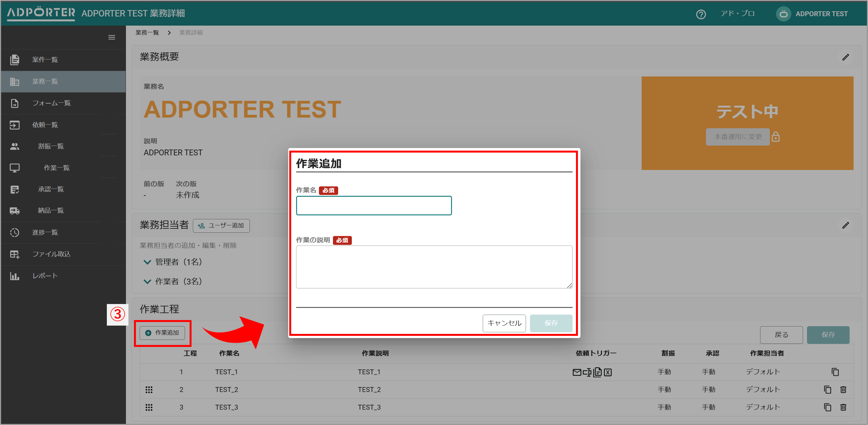868x425 pixels.
Task: Click the 未作成 value under 次の版
Action: coord(187,195)
